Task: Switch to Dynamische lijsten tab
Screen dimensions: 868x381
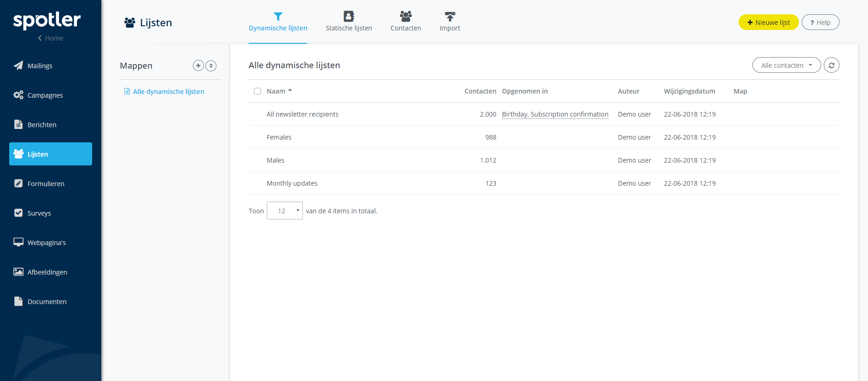Action: point(278,22)
